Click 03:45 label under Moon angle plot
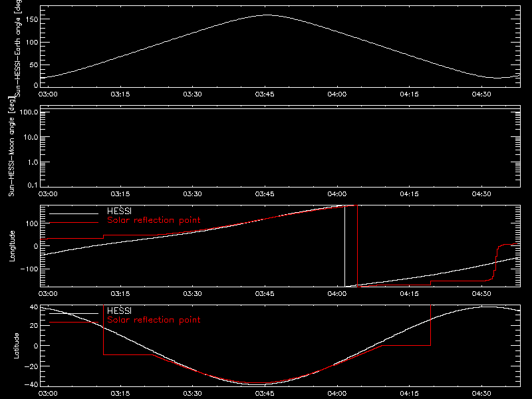Screen dimensions: 532x399 pos(265,194)
